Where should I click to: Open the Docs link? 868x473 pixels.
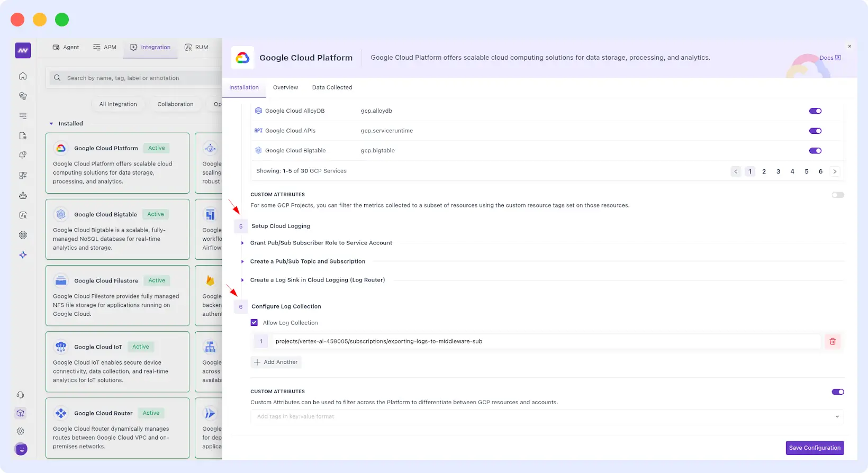830,58
